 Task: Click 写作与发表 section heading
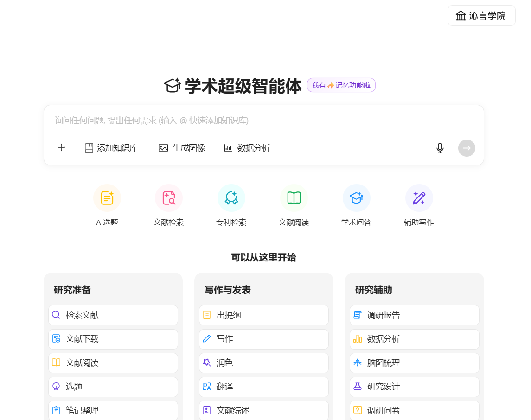point(228,290)
